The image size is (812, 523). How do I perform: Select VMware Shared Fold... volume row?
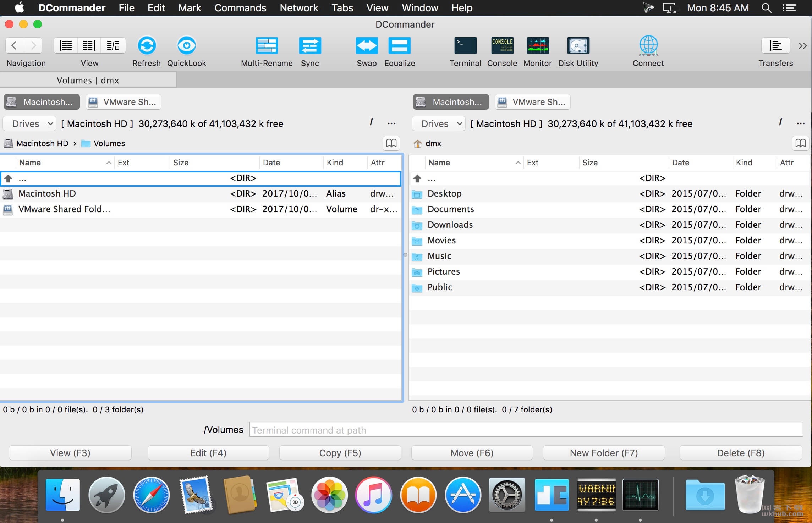click(201, 209)
